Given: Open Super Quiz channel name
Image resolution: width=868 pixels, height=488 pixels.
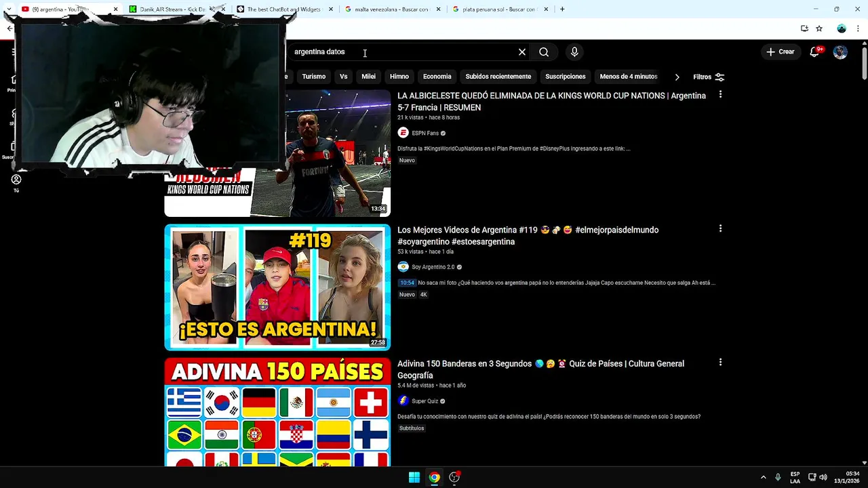Looking at the screenshot, I should click(425, 401).
